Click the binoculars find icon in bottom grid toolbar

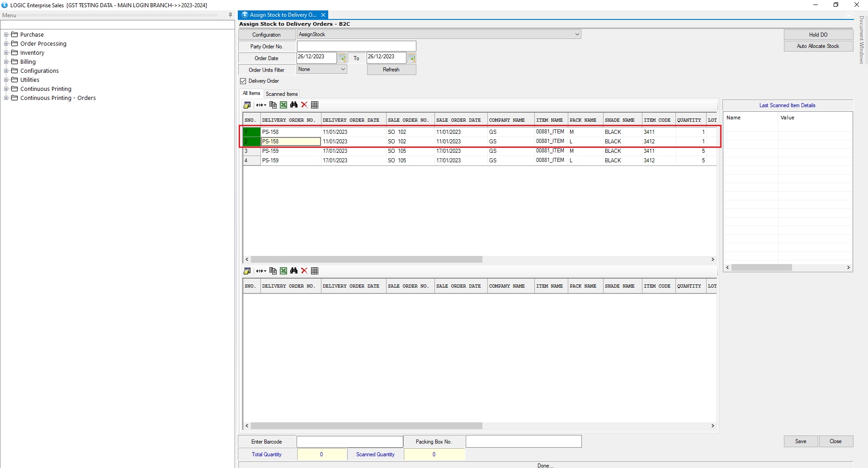click(294, 271)
